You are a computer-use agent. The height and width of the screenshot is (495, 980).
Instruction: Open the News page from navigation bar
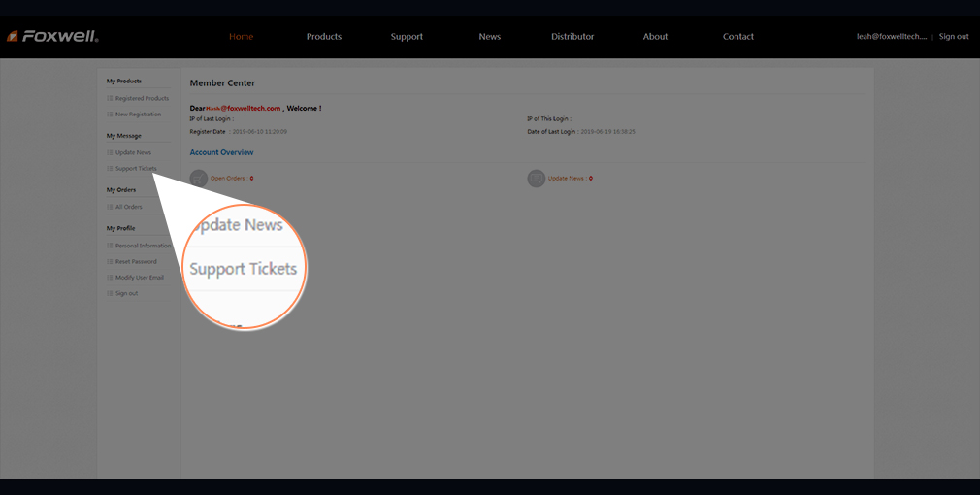[x=489, y=37]
